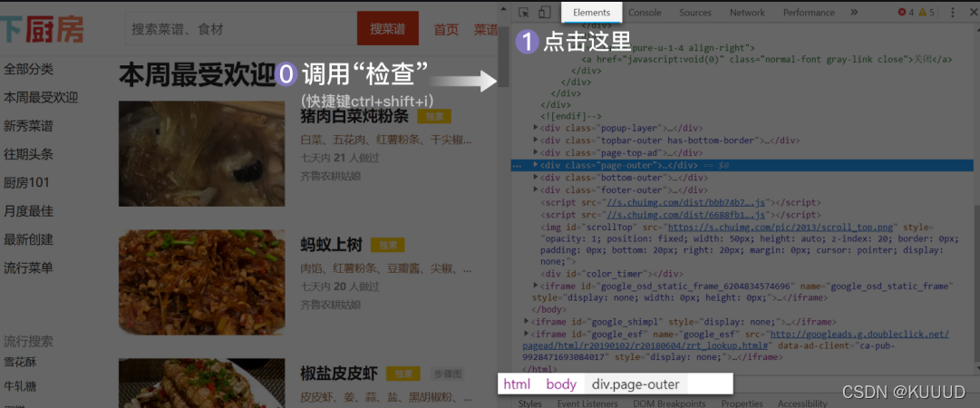Viewport: 980px width, 408px height.
Task: Expand the footer-outer div node
Action: [536, 189]
